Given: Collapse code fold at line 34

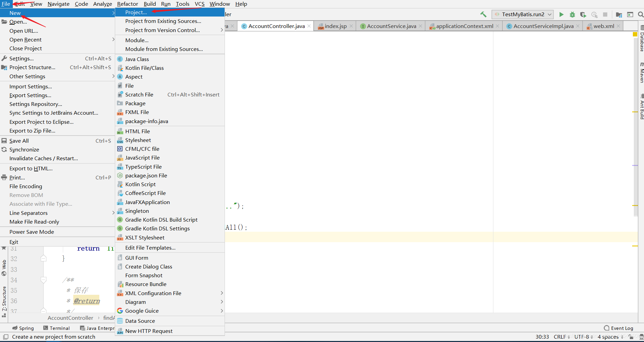Looking at the screenshot, I should pyautogui.click(x=44, y=280).
